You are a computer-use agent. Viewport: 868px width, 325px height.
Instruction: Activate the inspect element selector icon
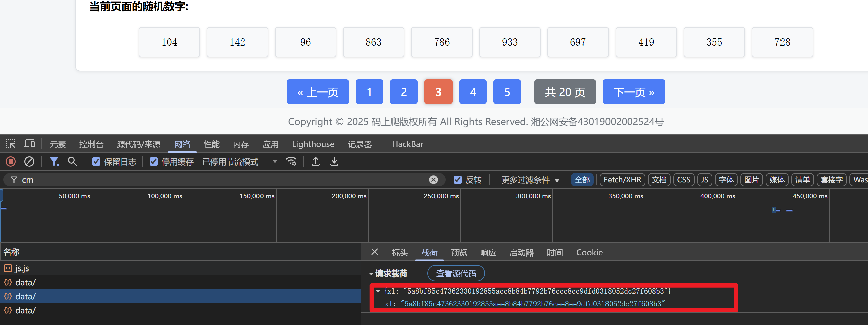pyautogui.click(x=10, y=144)
